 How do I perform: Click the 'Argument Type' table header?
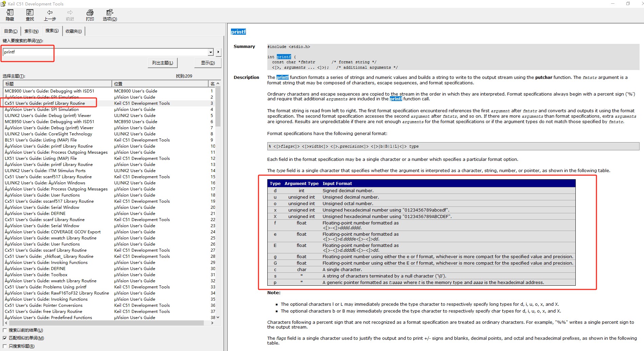[302, 184]
